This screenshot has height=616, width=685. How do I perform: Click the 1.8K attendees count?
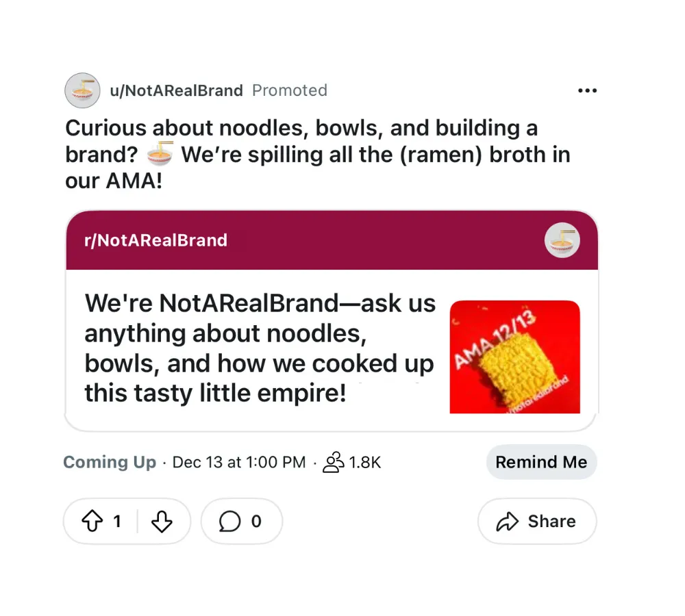(365, 462)
